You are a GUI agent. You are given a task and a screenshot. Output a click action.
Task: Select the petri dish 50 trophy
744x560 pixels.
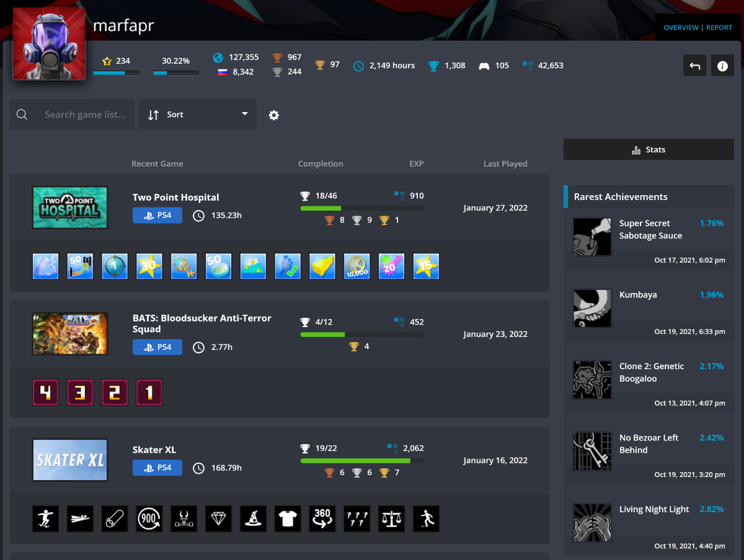pos(219,266)
